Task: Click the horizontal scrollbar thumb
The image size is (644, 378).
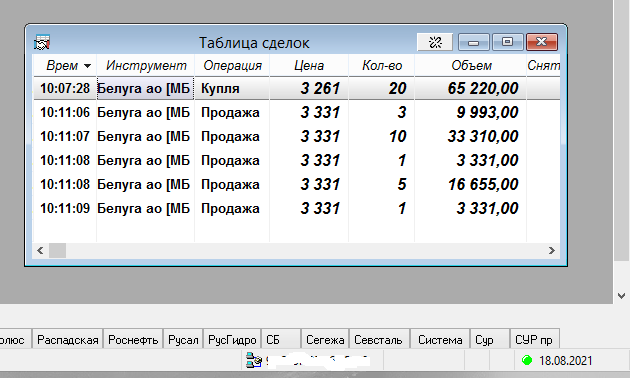Action: (58, 250)
